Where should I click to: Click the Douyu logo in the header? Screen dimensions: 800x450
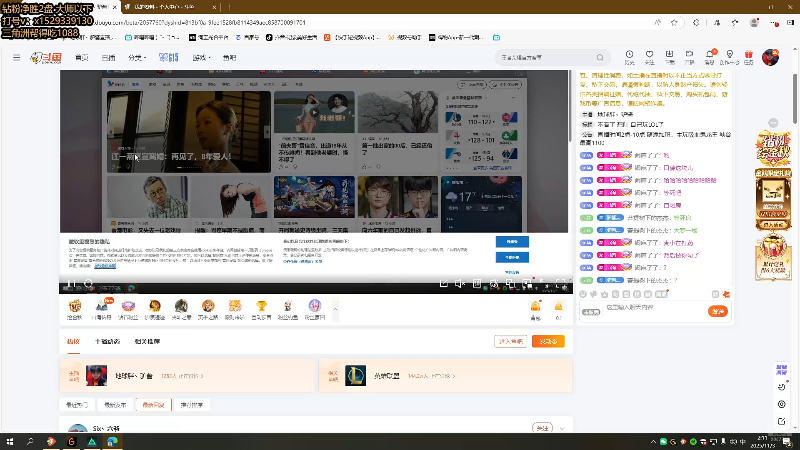(46, 58)
